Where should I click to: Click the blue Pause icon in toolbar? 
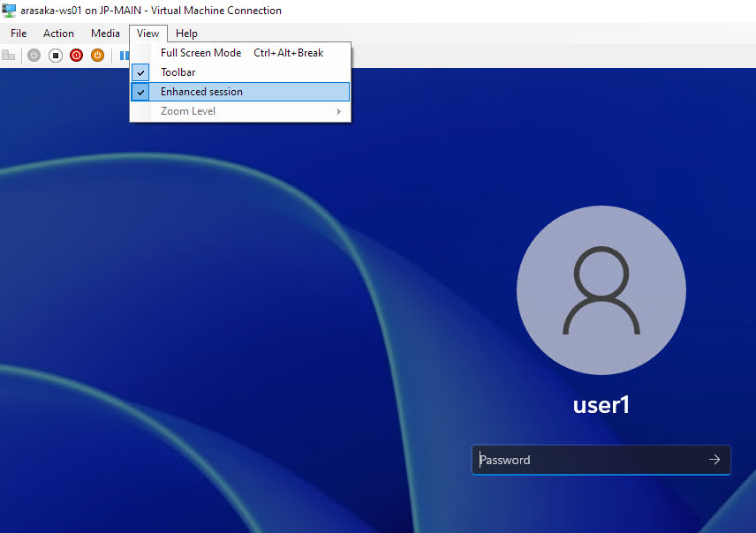tap(125, 56)
